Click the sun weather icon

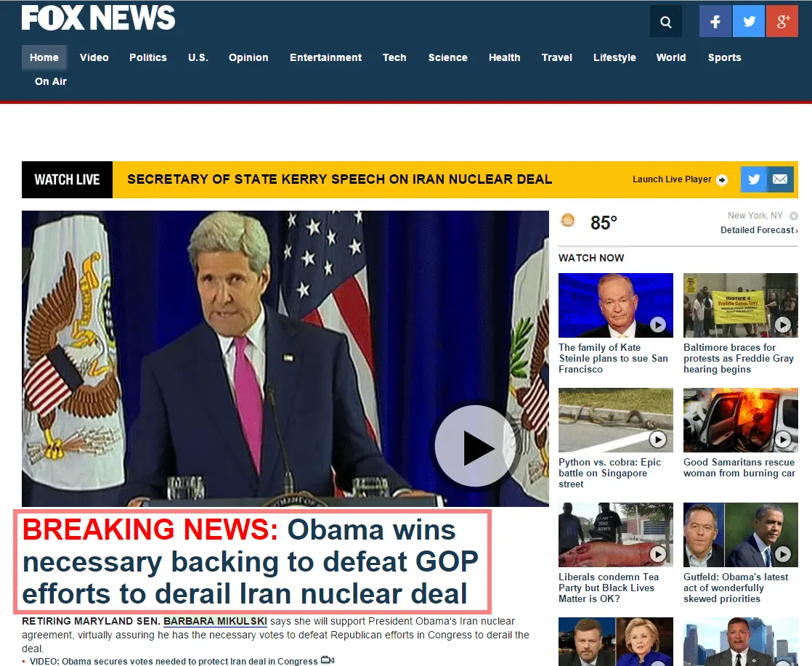pyautogui.click(x=568, y=221)
